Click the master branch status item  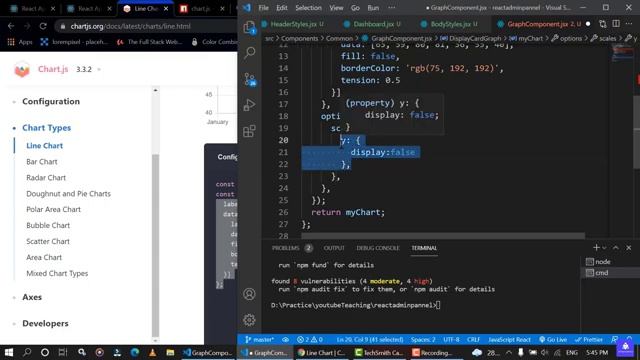coord(260,340)
